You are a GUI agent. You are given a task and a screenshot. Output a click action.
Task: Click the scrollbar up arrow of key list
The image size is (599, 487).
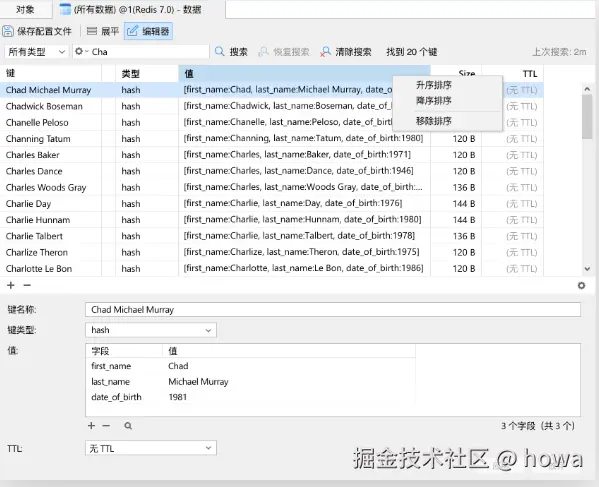pyautogui.click(x=587, y=89)
